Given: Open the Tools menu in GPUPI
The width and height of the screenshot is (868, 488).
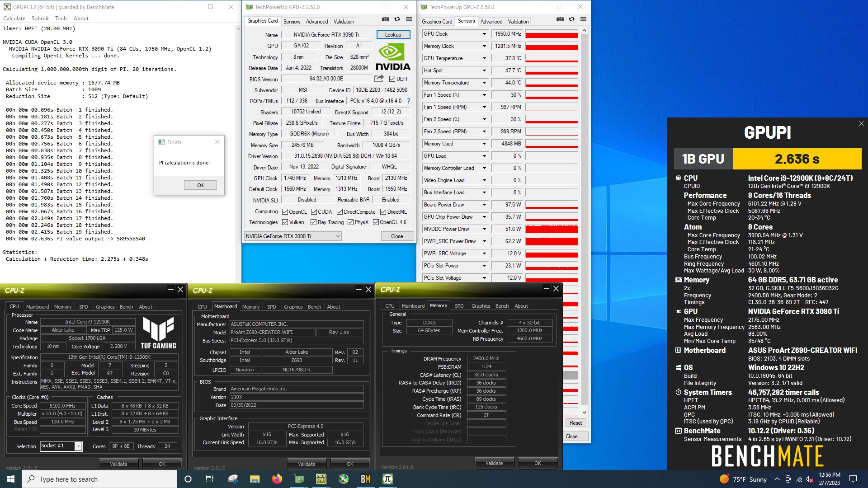Looking at the screenshot, I should (x=61, y=19).
